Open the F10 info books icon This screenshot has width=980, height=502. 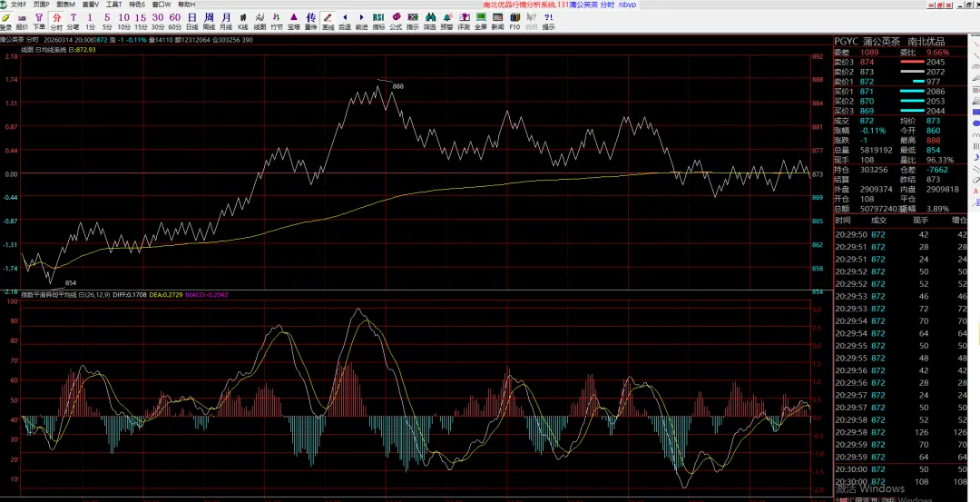[x=514, y=21]
